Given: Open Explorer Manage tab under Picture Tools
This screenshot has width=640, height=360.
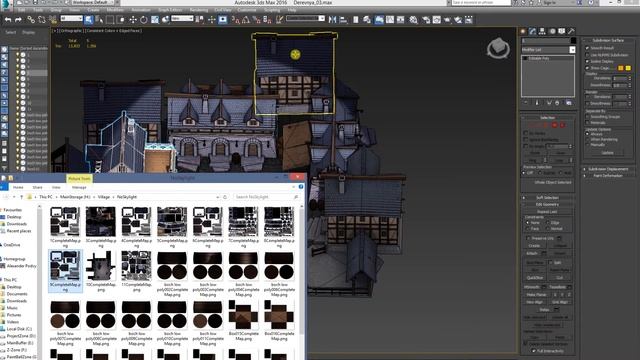Looking at the screenshot, I should pyautogui.click(x=79, y=187).
